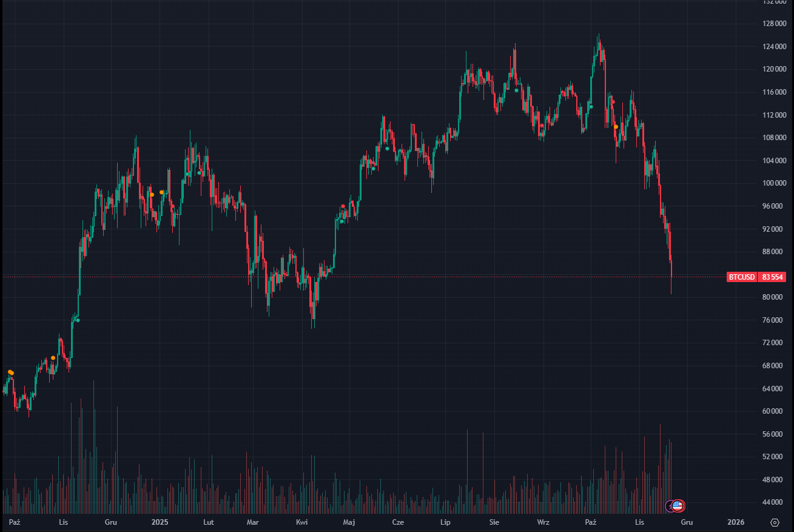Click the Mar month label on time axis
The width and height of the screenshot is (794, 532).
coord(253,522)
